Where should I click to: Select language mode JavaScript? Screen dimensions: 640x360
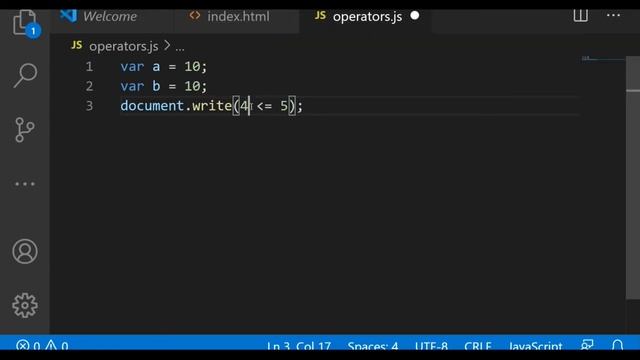tap(535, 345)
